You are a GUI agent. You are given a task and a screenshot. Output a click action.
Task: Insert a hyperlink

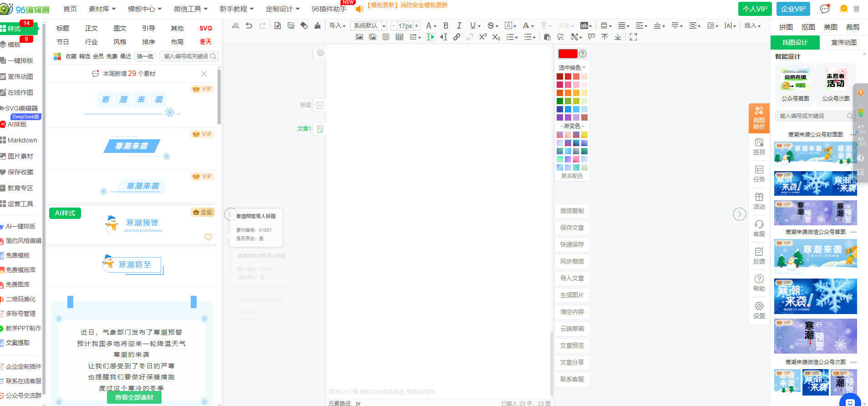coord(457,37)
